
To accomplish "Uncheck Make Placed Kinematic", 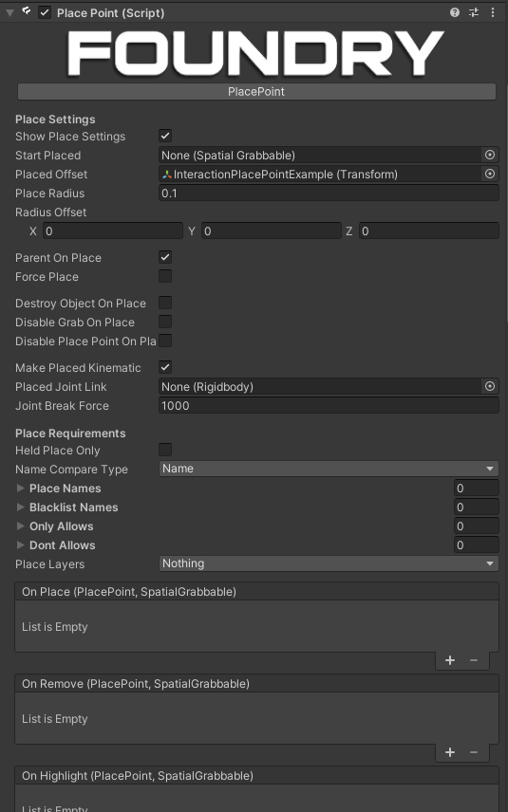I will (165, 367).
